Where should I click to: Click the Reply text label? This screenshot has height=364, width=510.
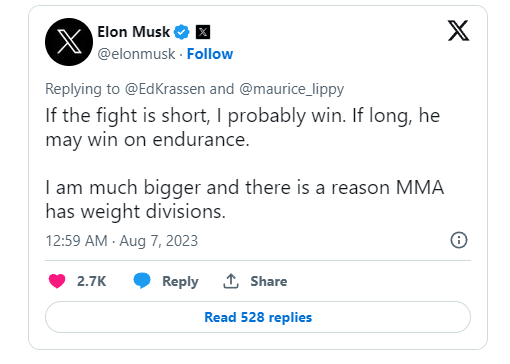(180, 282)
